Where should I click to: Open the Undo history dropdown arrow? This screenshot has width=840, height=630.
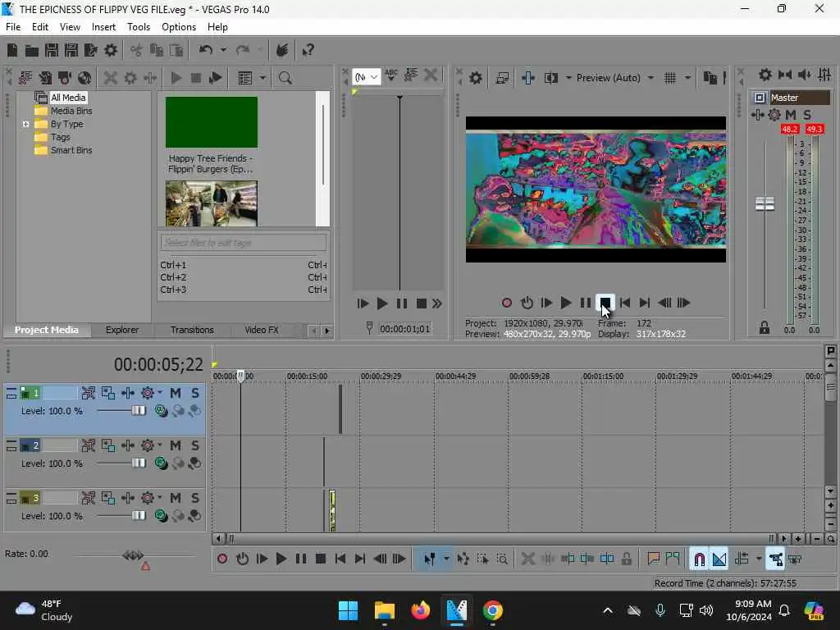[x=223, y=50]
